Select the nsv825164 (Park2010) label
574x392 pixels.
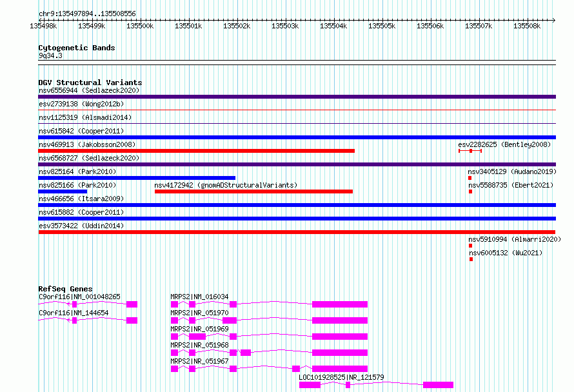point(77,171)
